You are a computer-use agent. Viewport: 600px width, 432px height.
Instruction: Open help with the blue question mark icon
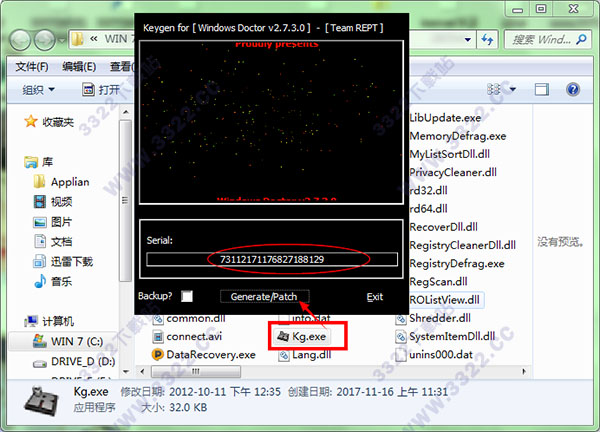[573, 90]
